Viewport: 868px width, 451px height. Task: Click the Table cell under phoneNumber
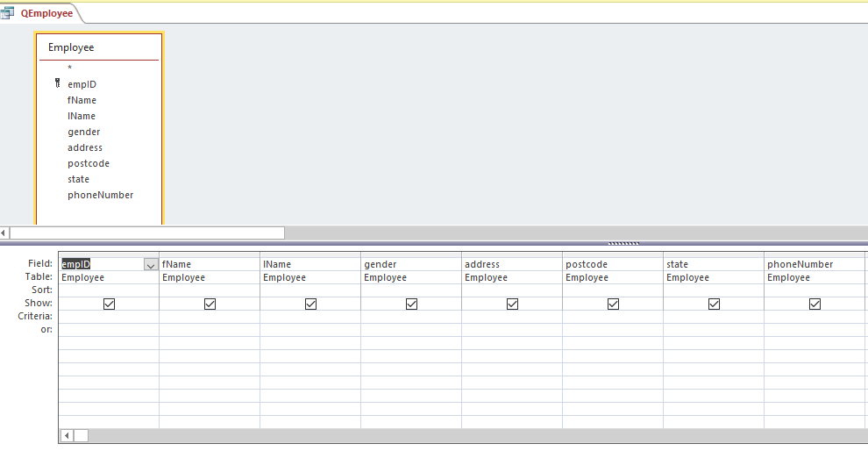click(x=815, y=277)
